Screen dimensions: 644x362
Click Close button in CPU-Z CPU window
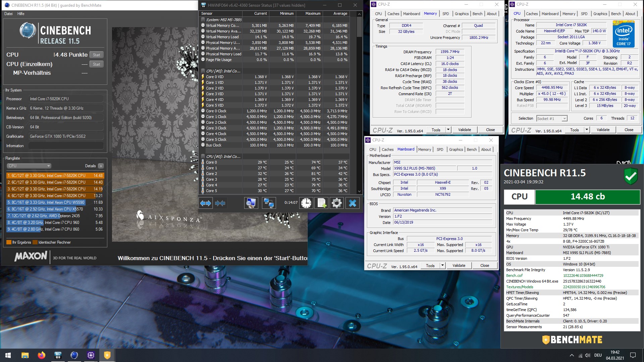(629, 130)
